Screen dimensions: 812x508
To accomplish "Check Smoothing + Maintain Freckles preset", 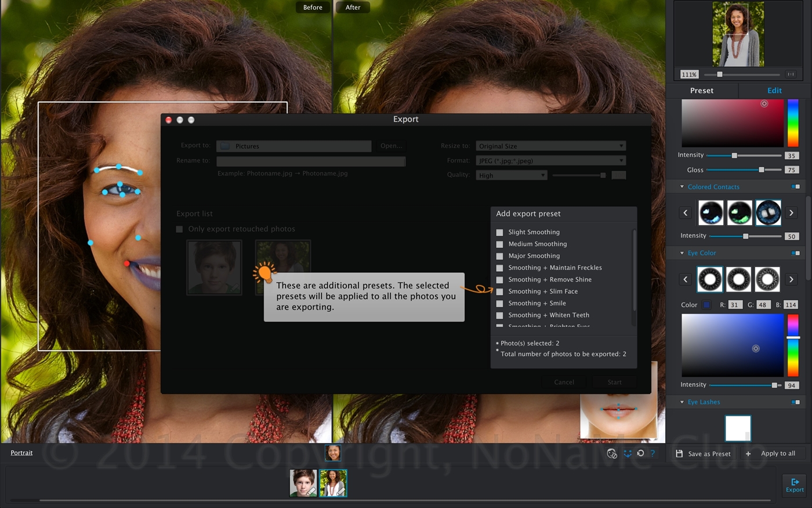I will [x=499, y=268].
